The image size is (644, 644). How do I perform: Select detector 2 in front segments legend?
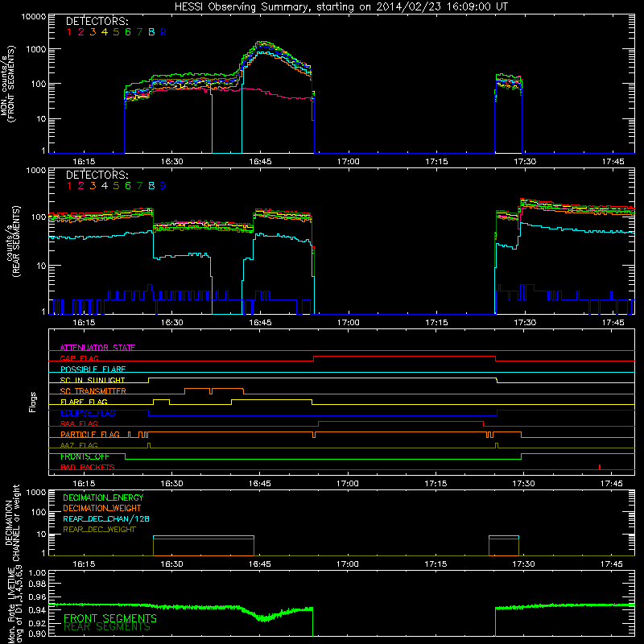point(81,32)
